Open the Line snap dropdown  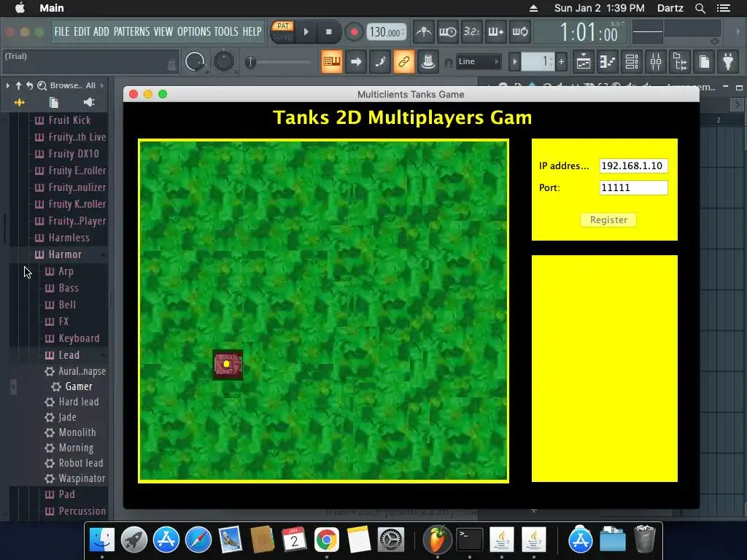click(x=478, y=61)
